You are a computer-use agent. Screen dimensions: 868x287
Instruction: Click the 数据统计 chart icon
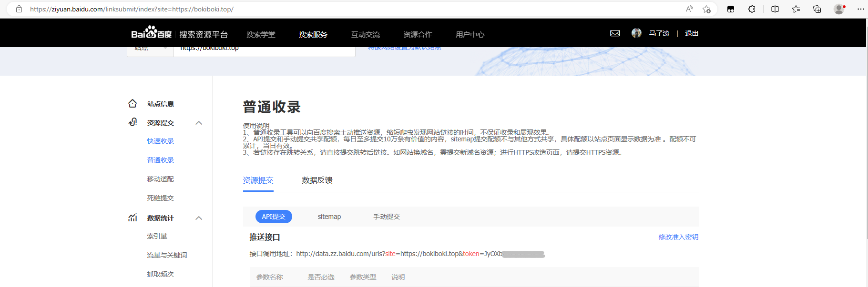[133, 218]
